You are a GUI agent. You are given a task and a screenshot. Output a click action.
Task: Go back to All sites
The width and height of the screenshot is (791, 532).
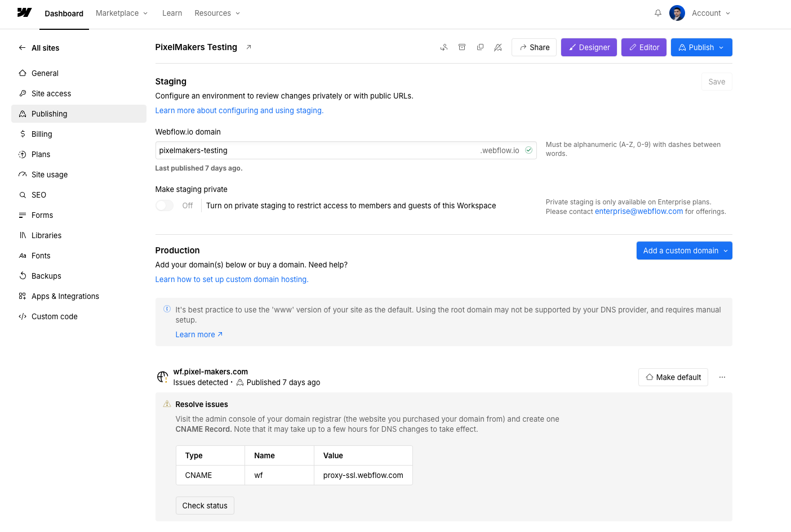click(45, 48)
